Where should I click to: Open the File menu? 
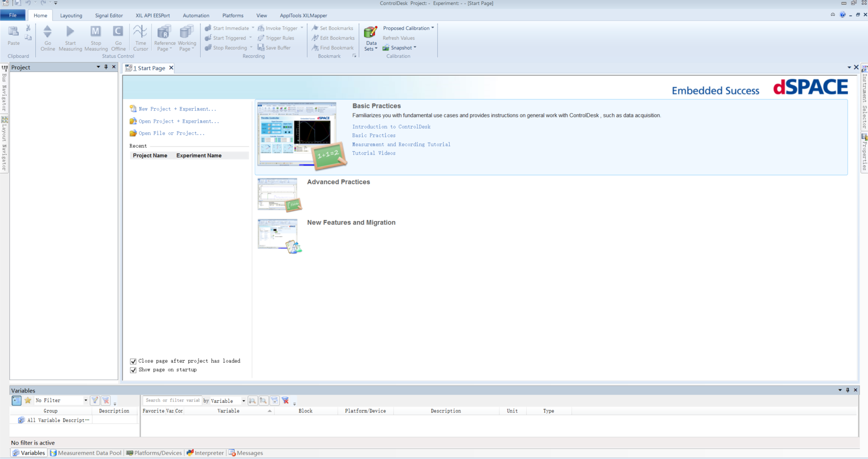tap(13, 15)
